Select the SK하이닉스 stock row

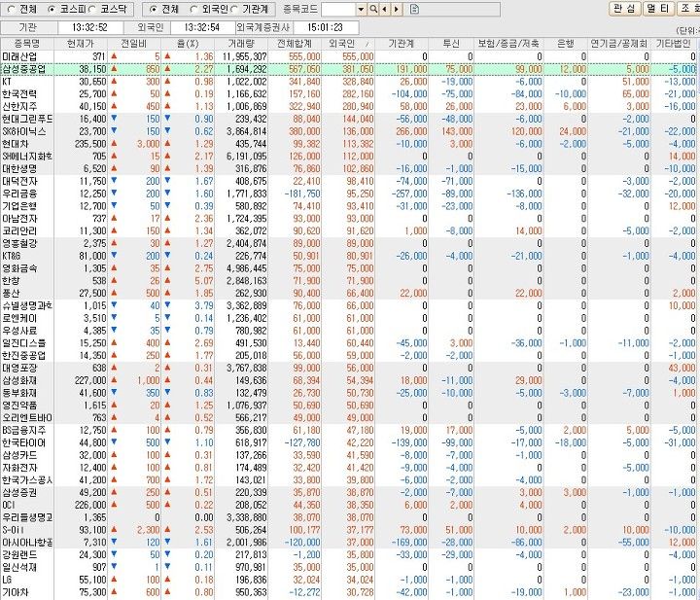click(x=348, y=131)
